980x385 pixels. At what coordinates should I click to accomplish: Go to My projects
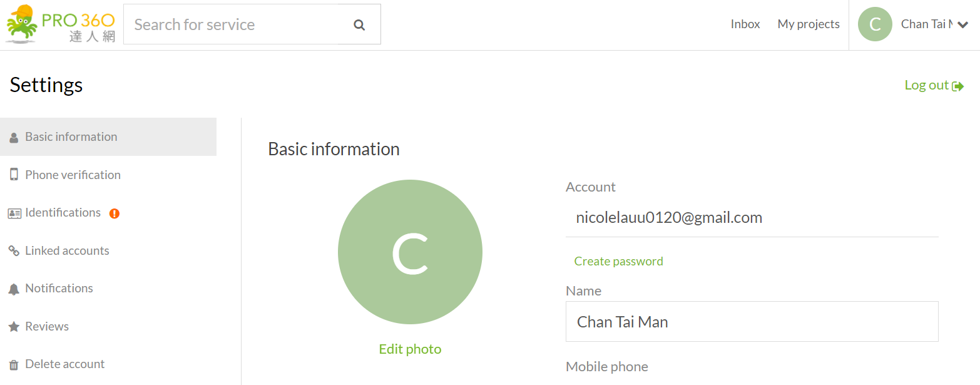(808, 24)
